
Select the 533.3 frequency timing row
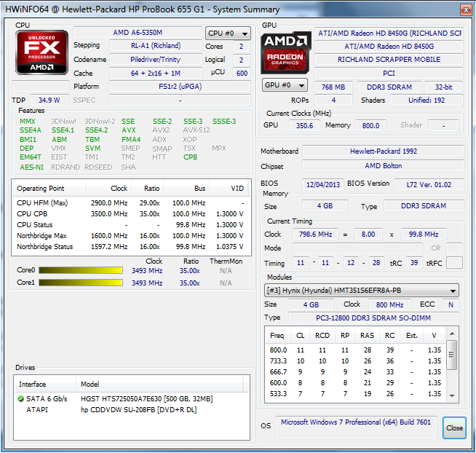point(356,394)
